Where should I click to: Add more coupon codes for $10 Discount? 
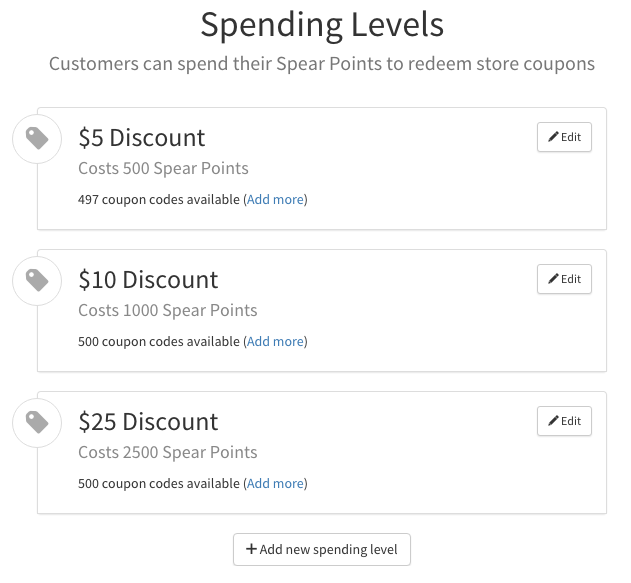coord(275,342)
